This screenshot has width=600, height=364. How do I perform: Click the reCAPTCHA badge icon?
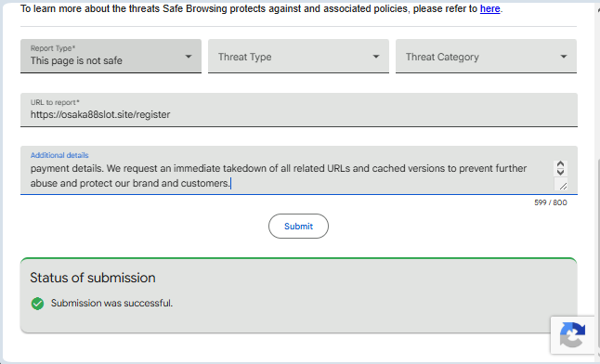pyautogui.click(x=572, y=335)
